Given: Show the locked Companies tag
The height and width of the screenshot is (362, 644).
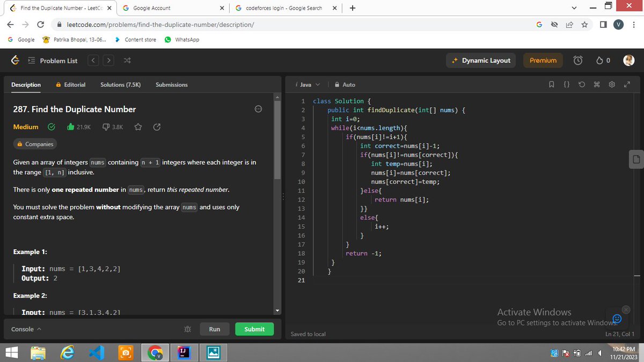Looking at the screenshot, I should pyautogui.click(x=34, y=144).
